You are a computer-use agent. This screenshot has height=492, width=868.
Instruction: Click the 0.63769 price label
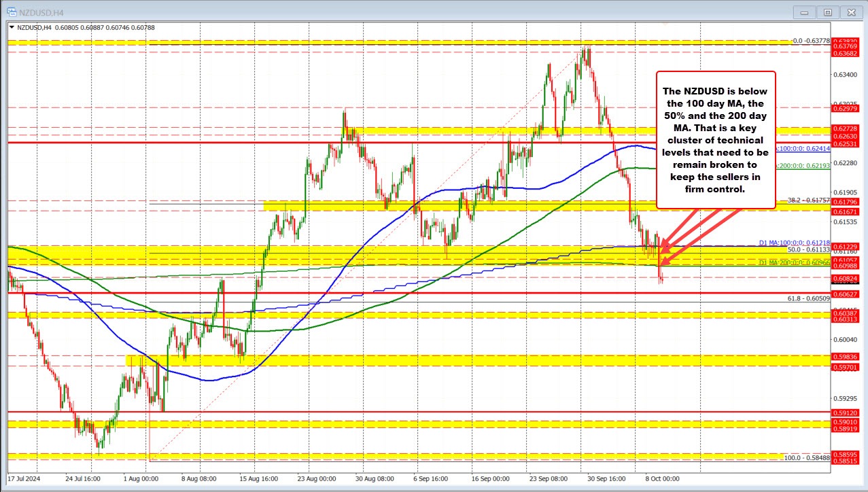[x=845, y=46]
